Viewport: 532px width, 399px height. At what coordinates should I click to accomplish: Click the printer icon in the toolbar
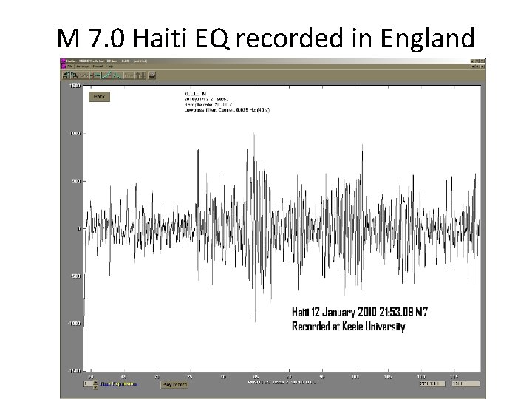[x=152, y=75]
